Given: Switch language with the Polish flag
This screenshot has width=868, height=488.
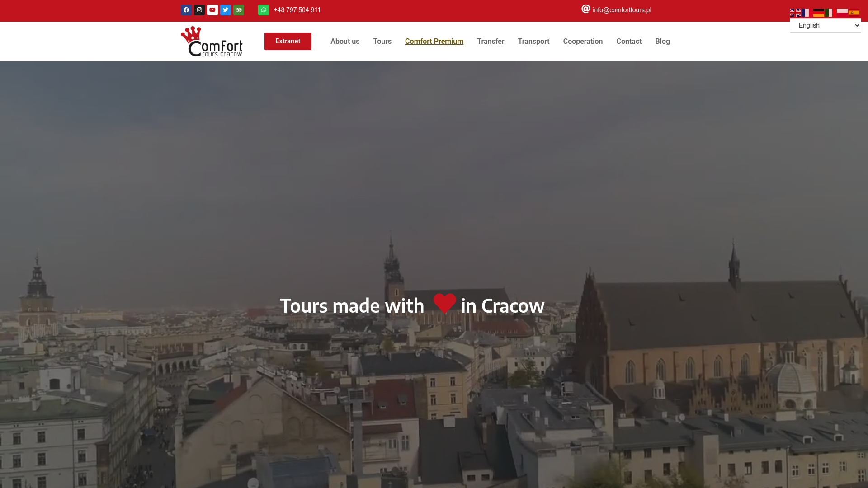Looking at the screenshot, I should click(842, 13).
